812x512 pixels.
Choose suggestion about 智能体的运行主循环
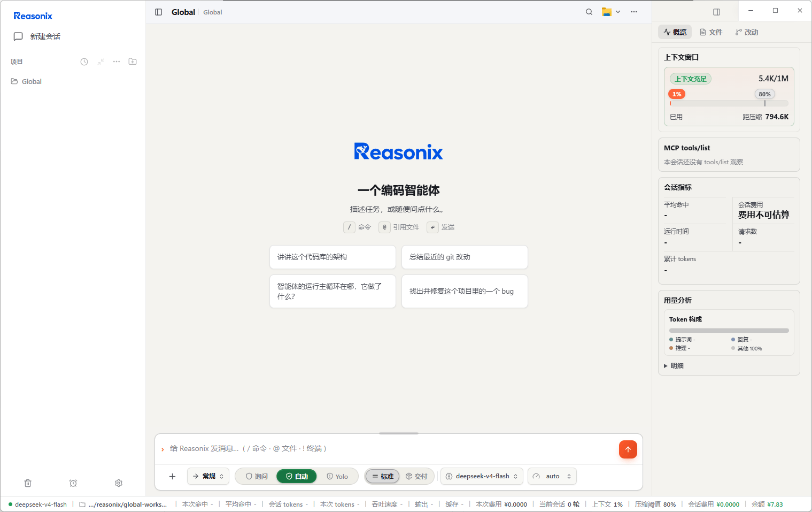click(332, 292)
